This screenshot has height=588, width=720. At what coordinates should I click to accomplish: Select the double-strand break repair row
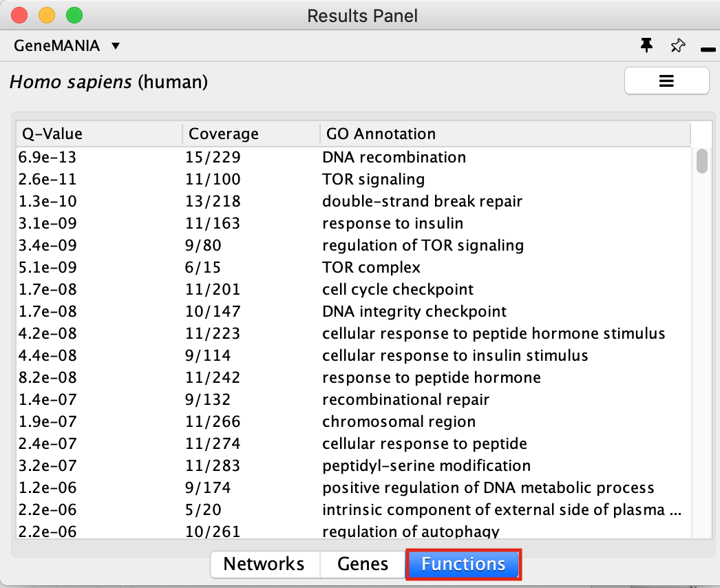[422, 201]
